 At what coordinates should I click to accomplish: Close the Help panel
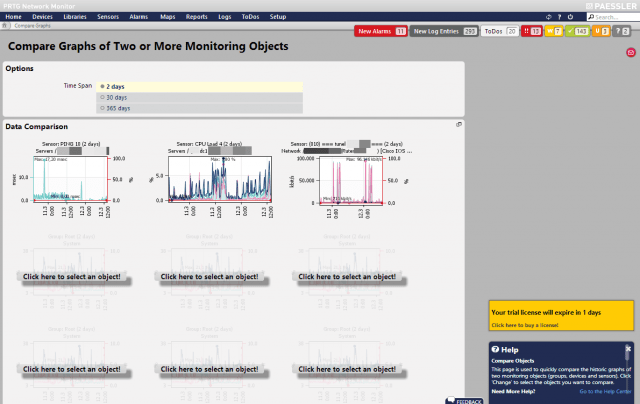pos(628,348)
